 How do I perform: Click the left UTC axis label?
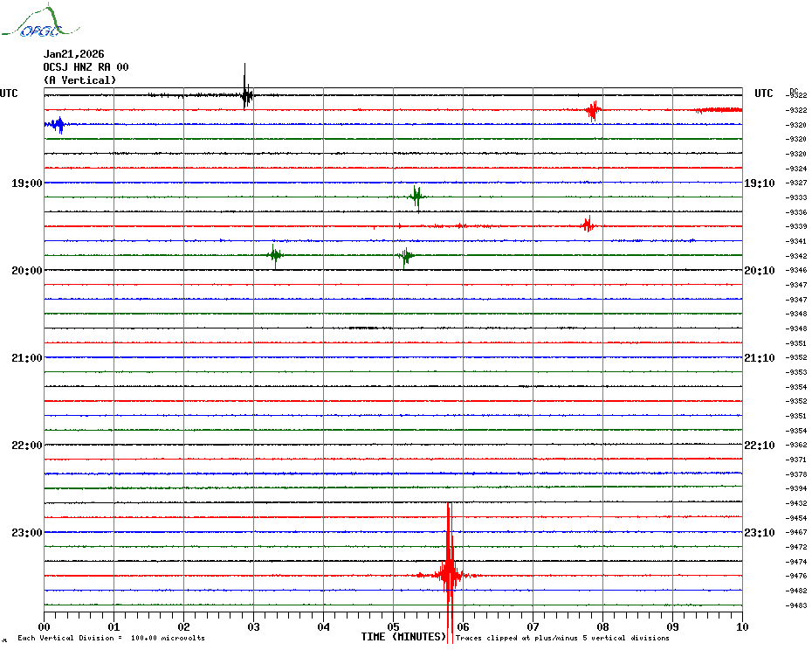pos(9,93)
